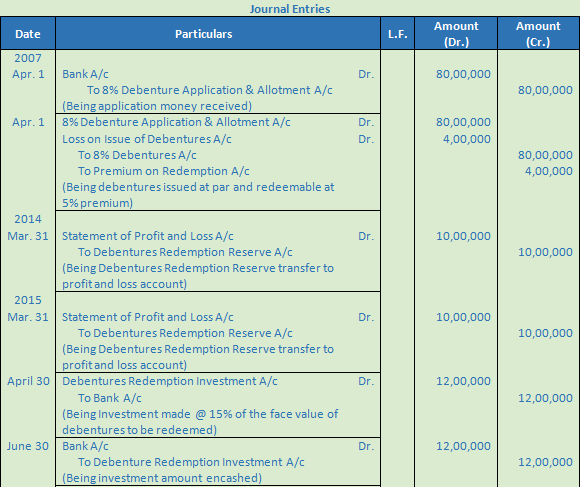
Task: Select the Amount (Dr.) column header
Action: coord(456,34)
